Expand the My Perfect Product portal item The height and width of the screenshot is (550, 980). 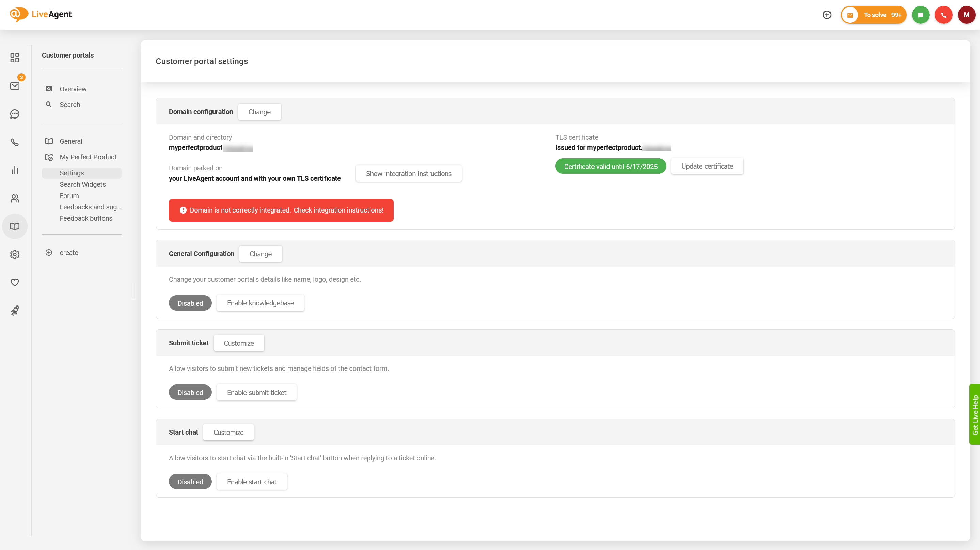[88, 157]
